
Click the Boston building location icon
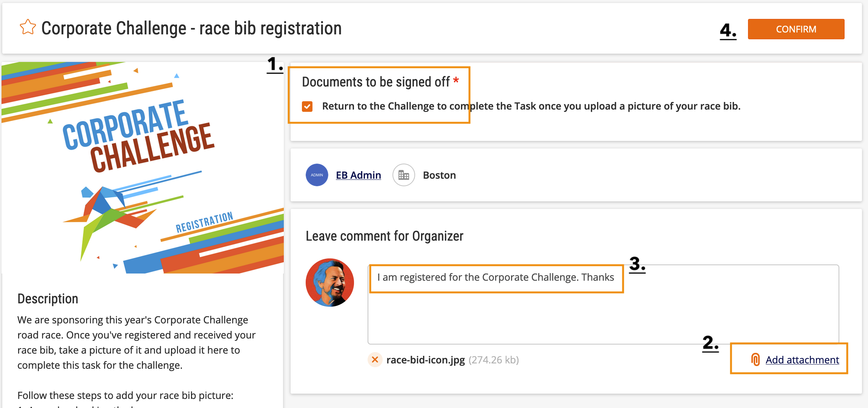click(x=403, y=175)
